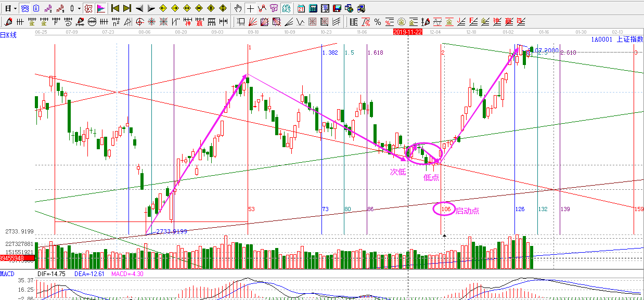
Task: Click the 上证指数 index name
Action: (629, 39)
